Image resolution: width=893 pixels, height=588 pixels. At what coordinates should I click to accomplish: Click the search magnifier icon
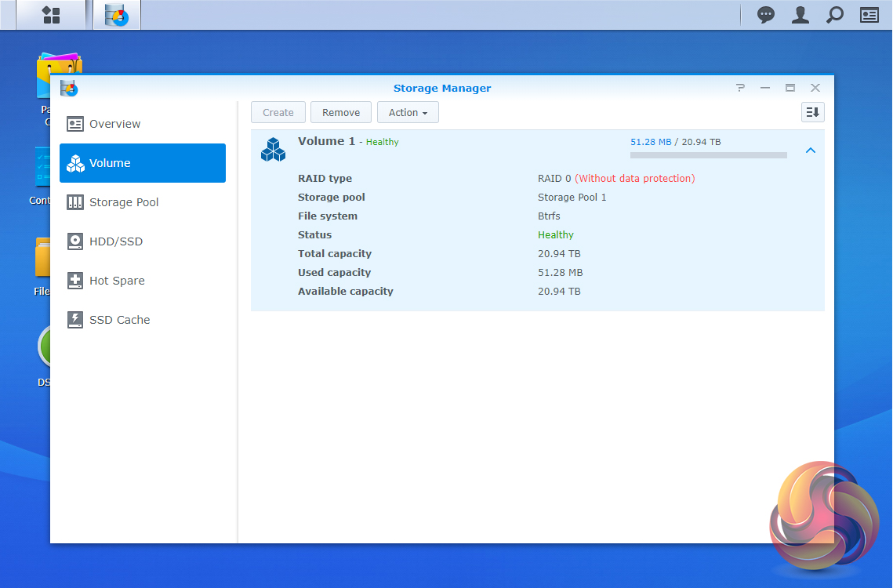pos(835,15)
